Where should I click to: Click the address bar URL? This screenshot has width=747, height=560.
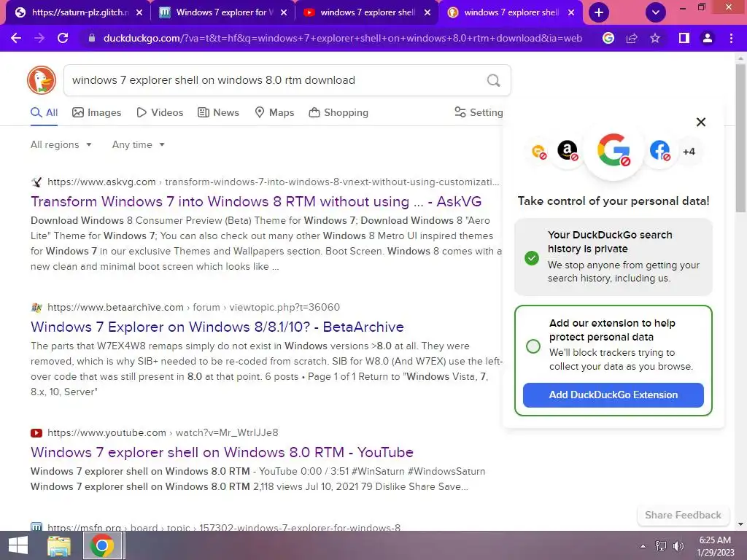click(343, 38)
